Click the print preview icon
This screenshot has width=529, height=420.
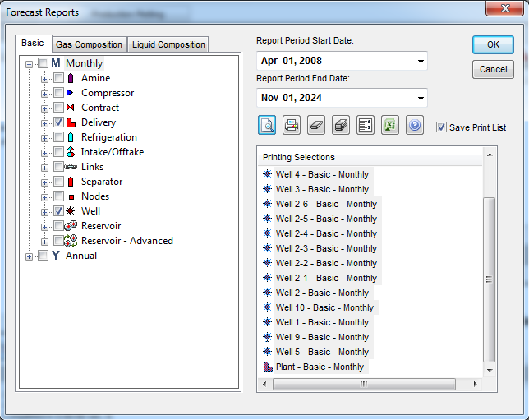[267, 126]
